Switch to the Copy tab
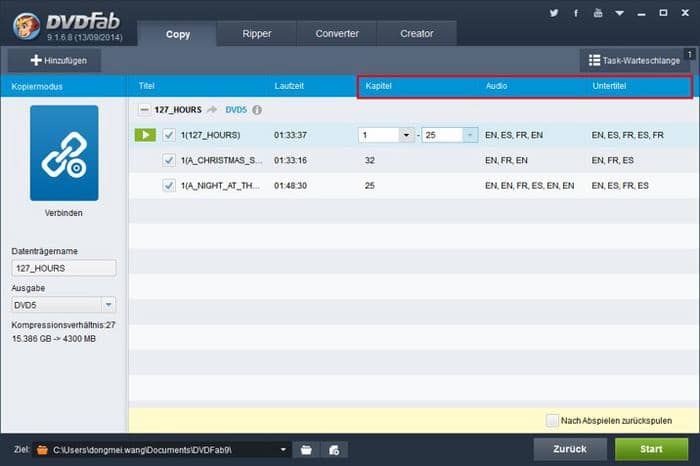700x466 pixels. coord(178,34)
